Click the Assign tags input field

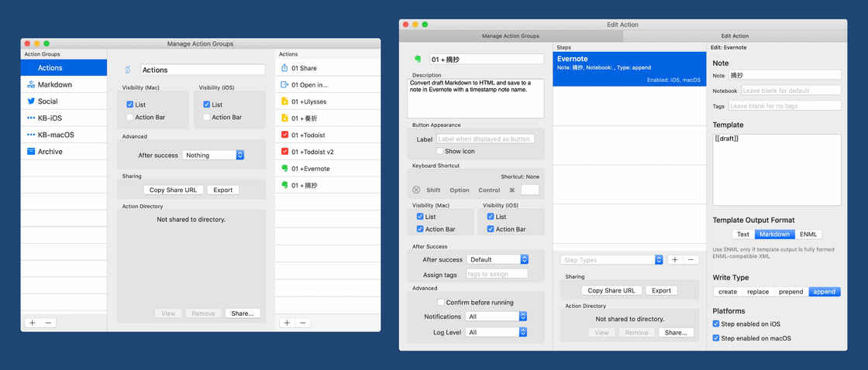point(497,274)
